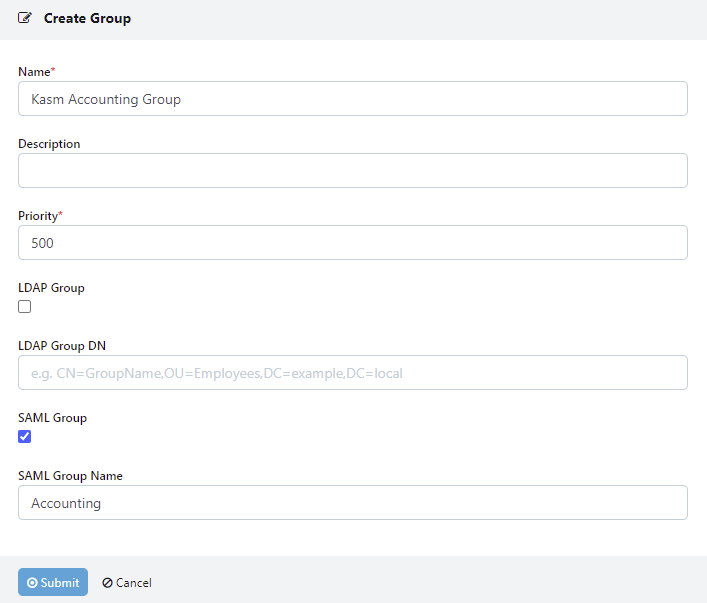Select the Priority field showing 500
Viewport: 707px width, 603px height.
tap(352, 243)
